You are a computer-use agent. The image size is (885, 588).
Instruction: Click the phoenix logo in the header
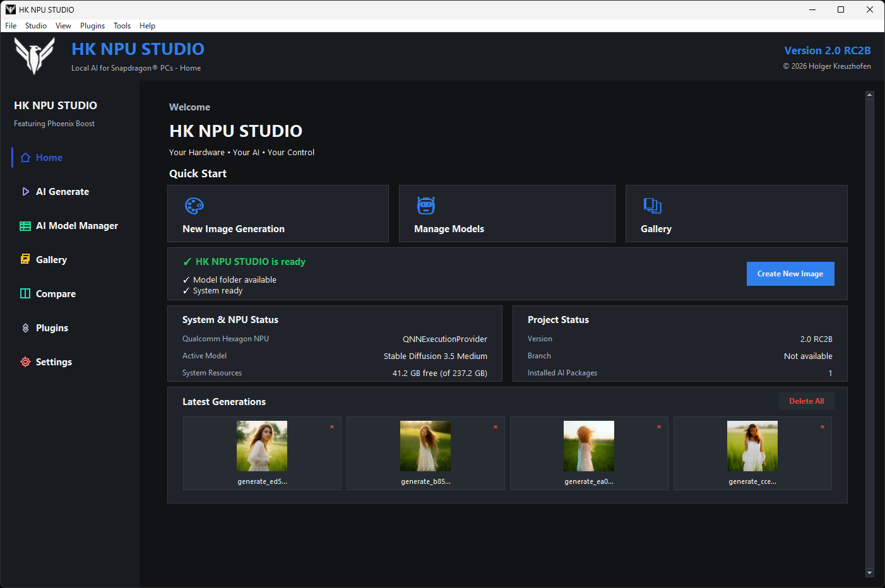coord(35,56)
